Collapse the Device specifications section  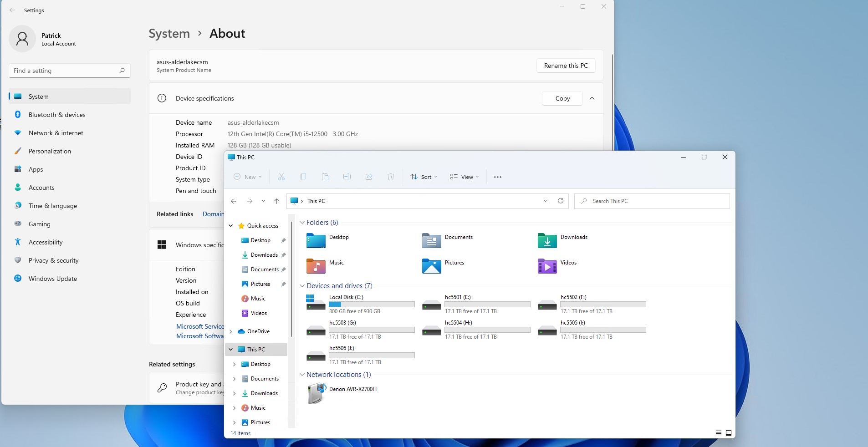[592, 98]
